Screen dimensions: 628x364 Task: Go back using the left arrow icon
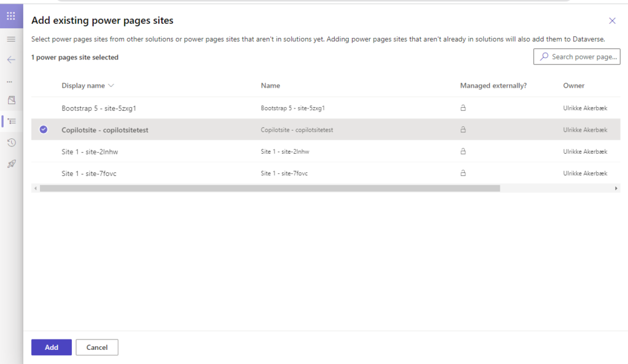coord(11,60)
